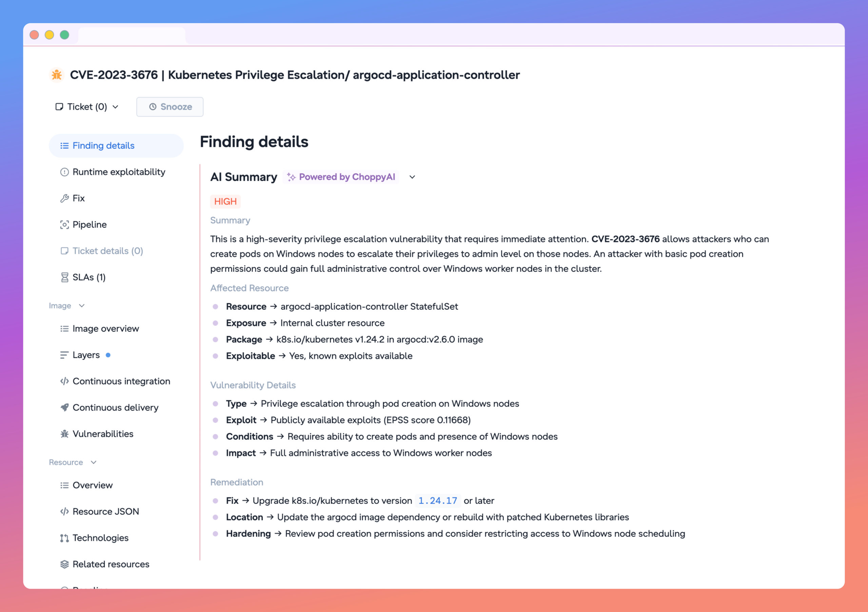This screenshot has height=612, width=868.
Task: Click the Exposure row Internal cluster resource
Action: [x=299, y=323]
